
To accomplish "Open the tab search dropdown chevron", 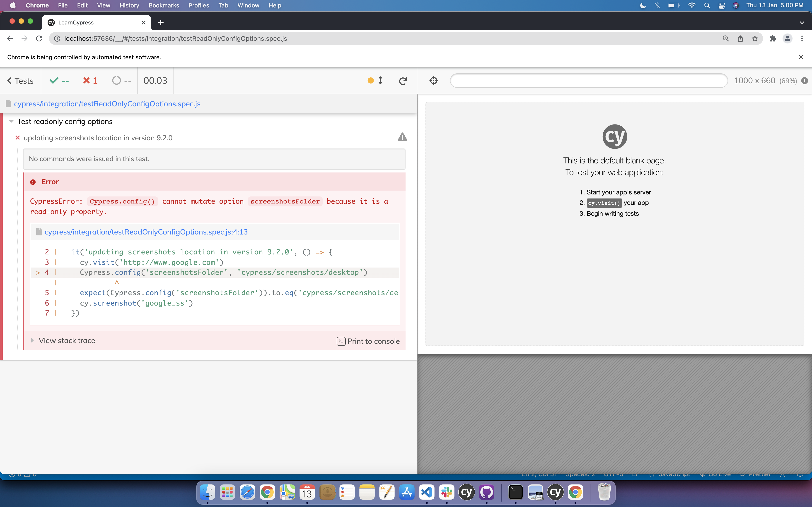I will [802, 22].
